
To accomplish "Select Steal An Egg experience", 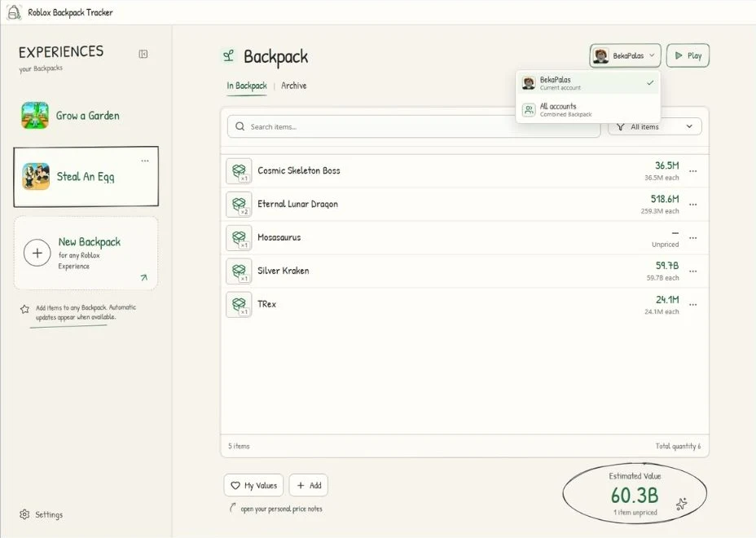I will coord(86,177).
